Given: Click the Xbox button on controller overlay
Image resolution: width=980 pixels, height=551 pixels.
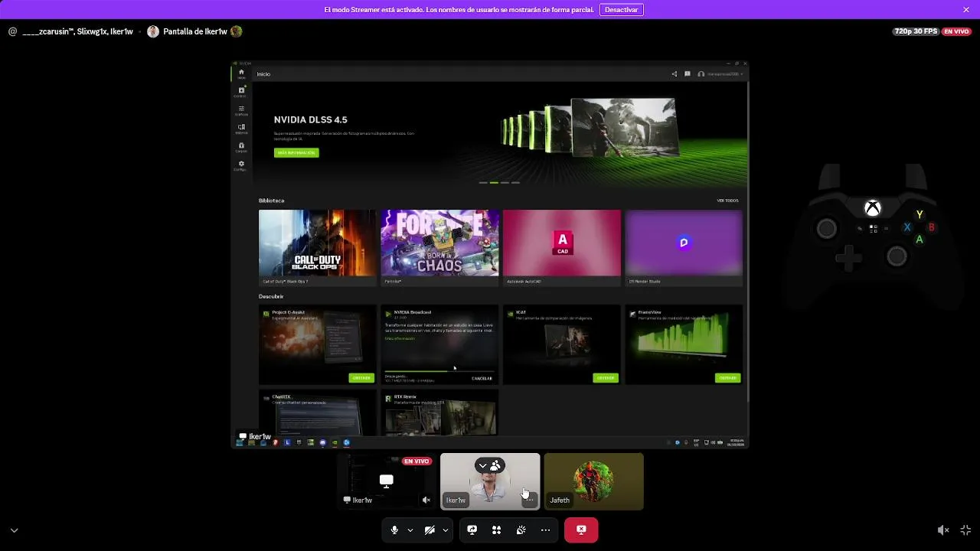Looking at the screenshot, I should point(872,208).
